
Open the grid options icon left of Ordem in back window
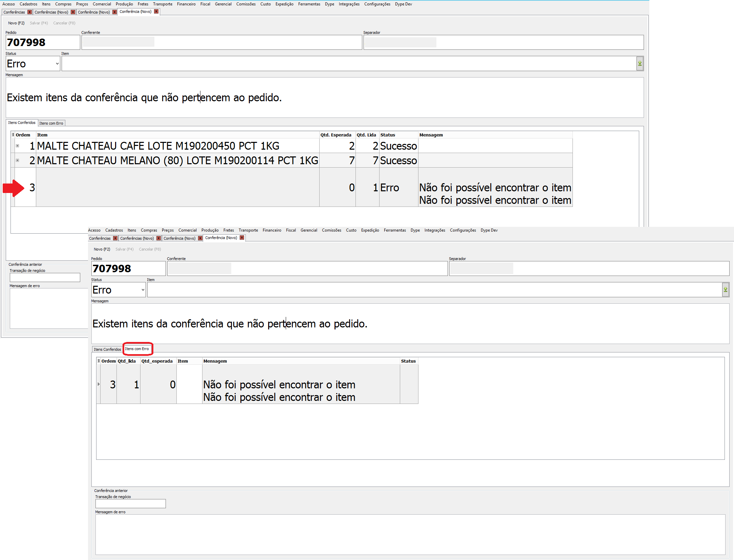(x=13, y=135)
